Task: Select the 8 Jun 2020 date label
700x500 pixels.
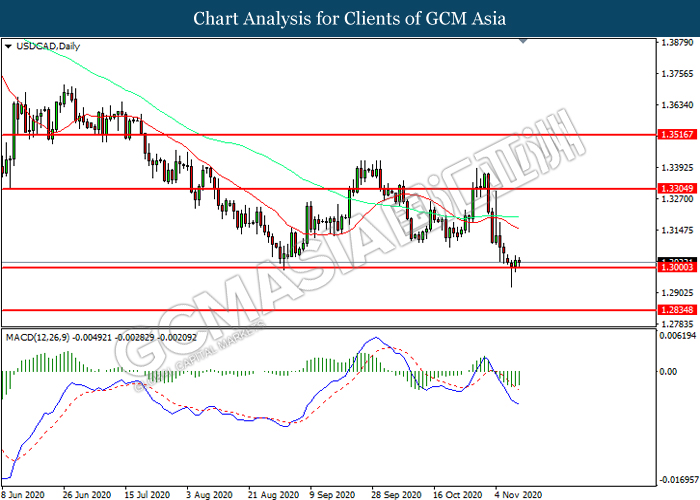Action: coord(26,494)
